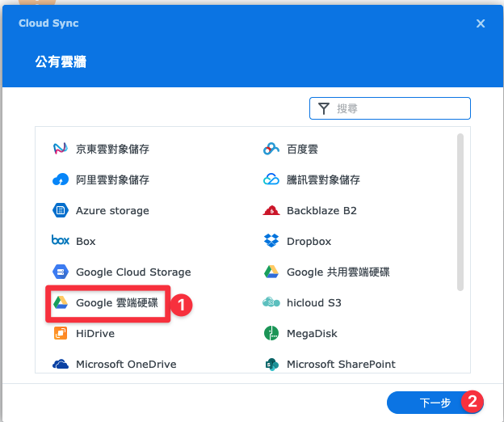Click the Google 雲端硬碟 Drive icon

pos(60,302)
